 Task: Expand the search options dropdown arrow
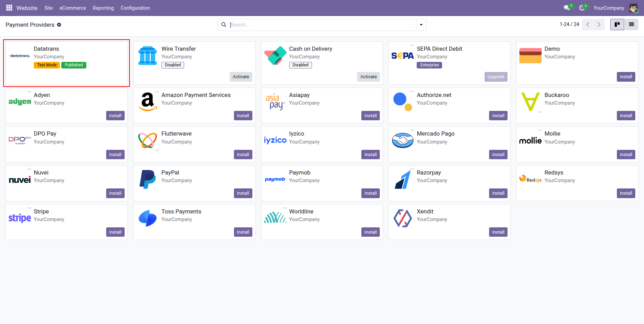coord(421,25)
